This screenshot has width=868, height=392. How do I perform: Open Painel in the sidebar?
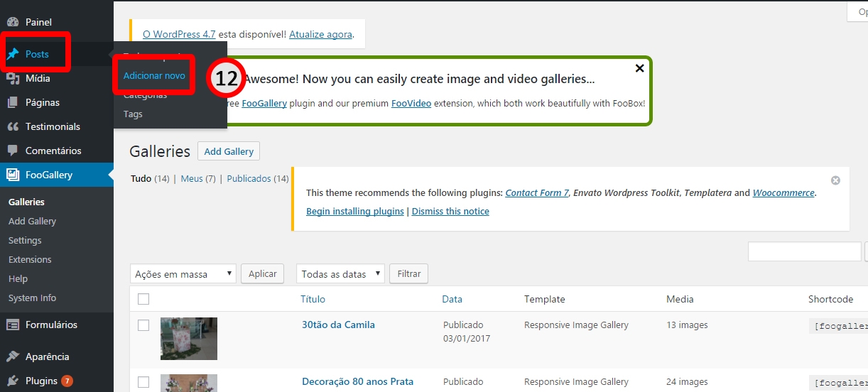point(38,22)
